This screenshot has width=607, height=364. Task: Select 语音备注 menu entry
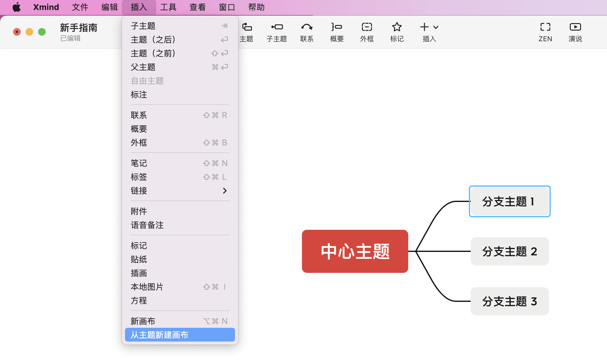(x=147, y=225)
